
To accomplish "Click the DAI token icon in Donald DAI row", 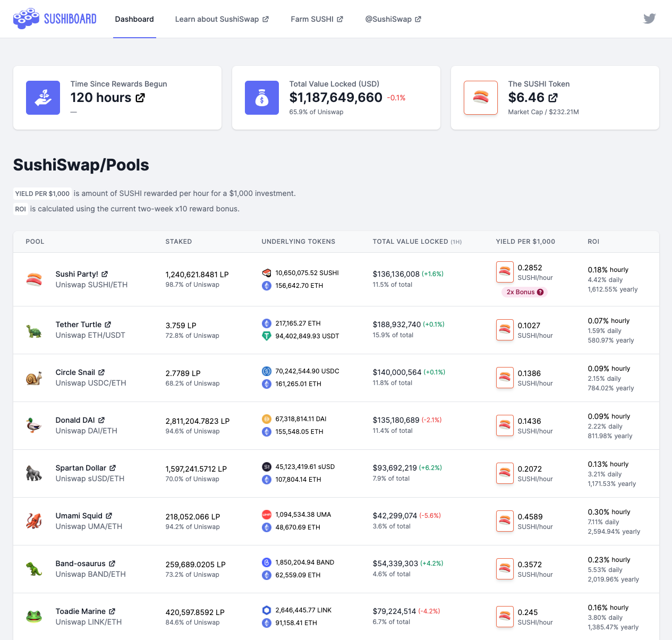I will tap(267, 419).
